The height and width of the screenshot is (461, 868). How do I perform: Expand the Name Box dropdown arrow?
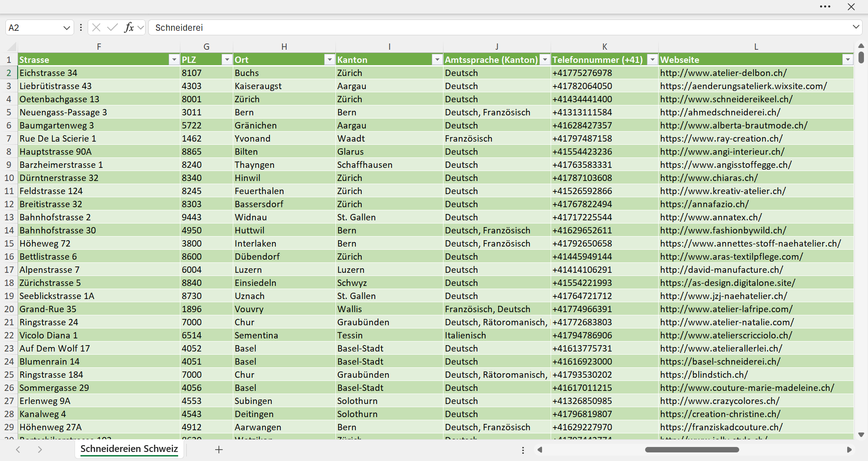pos(66,28)
